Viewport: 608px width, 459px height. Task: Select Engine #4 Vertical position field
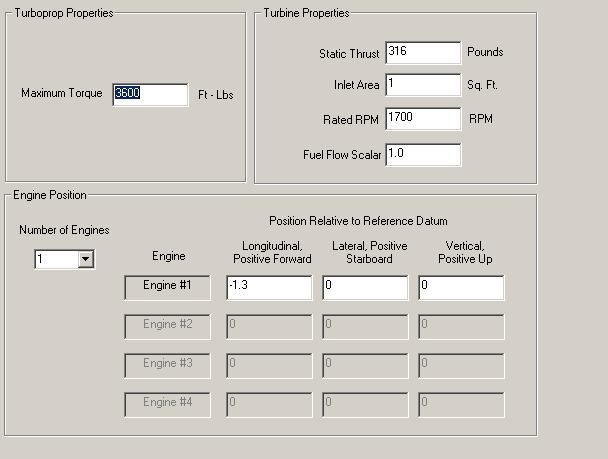[x=461, y=403]
